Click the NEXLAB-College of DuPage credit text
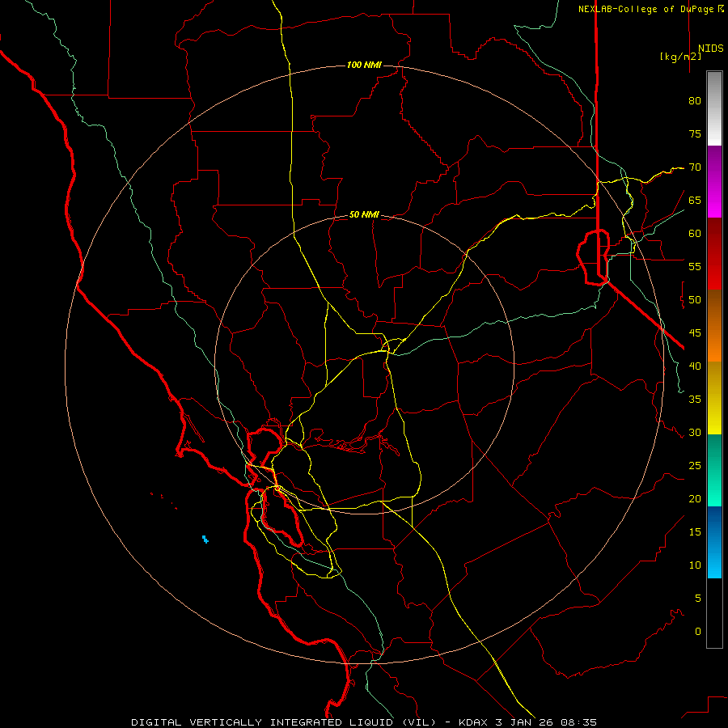728x728 pixels. coord(651,9)
